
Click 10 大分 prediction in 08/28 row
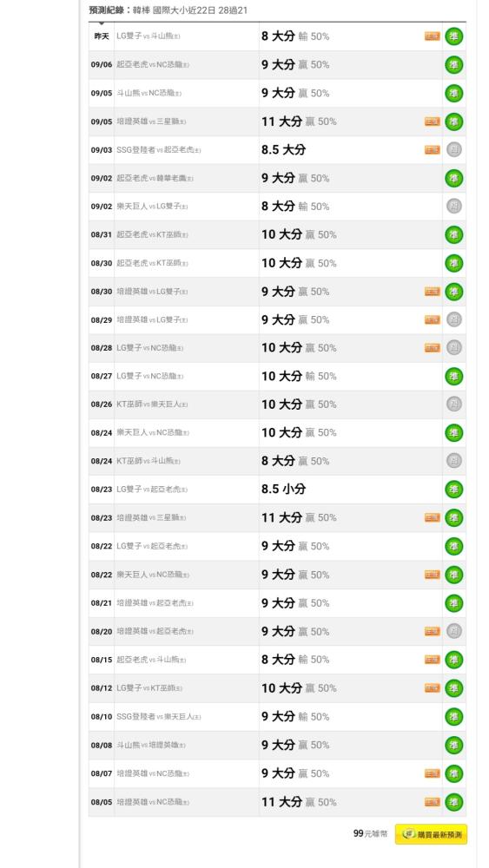(299, 348)
